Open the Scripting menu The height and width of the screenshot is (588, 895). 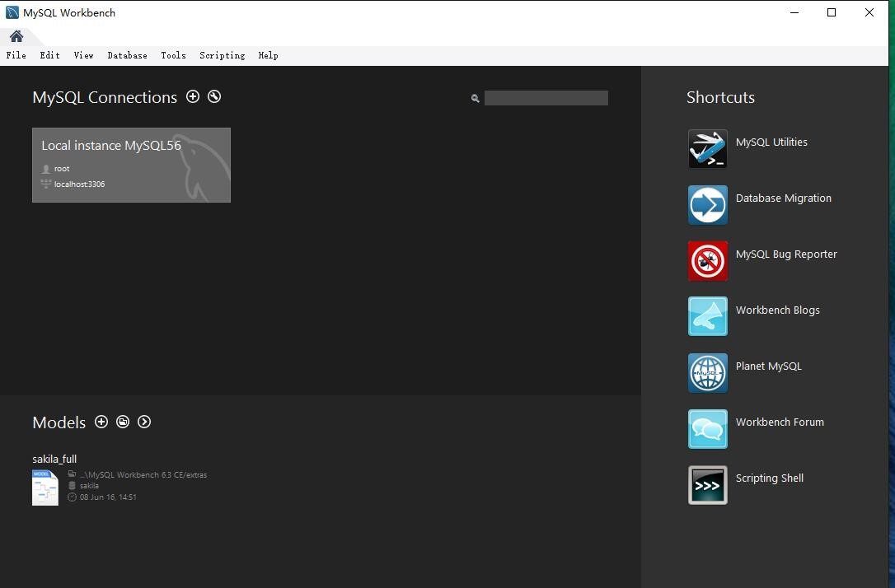pyautogui.click(x=222, y=55)
